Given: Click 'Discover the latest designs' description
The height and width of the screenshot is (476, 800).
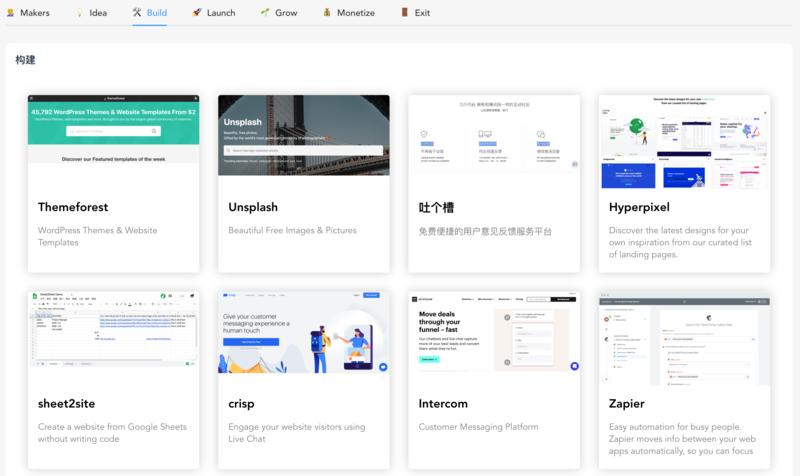Looking at the screenshot, I should pos(680,242).
